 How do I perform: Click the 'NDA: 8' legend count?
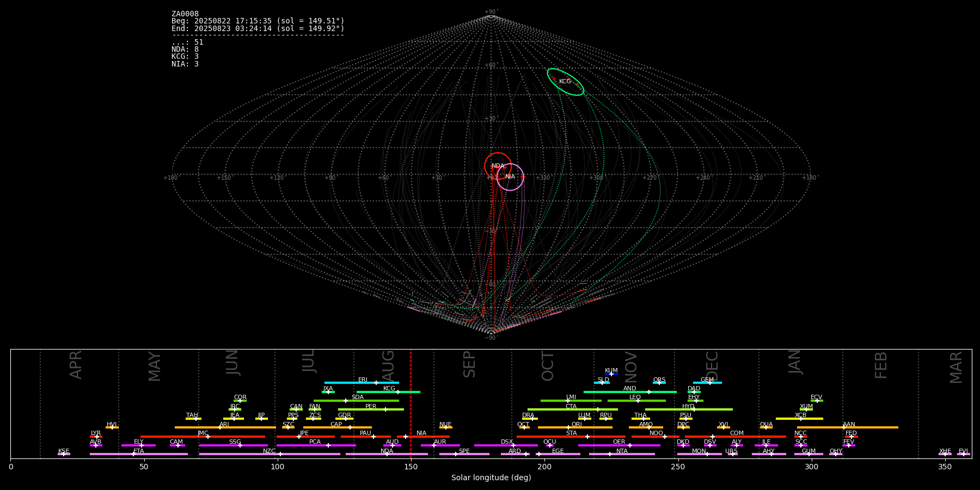pos(185,49)
